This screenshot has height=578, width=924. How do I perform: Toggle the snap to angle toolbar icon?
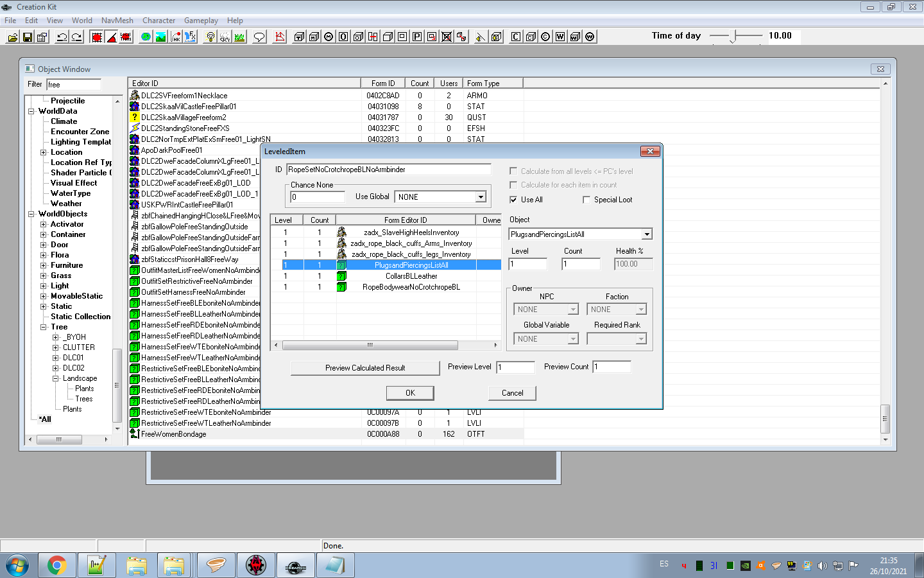tap(112, 37)
